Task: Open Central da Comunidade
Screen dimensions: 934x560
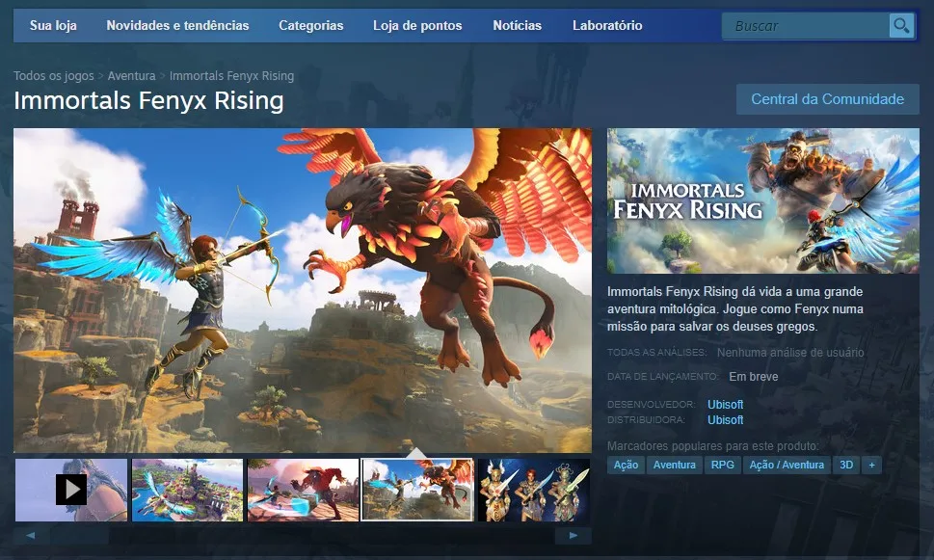Action: tap(827, 99)
